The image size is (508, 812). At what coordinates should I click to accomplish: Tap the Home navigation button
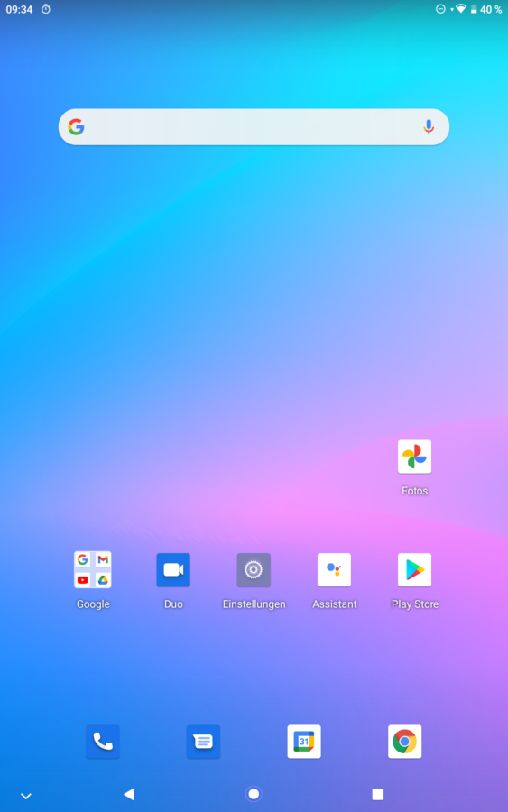254,794
